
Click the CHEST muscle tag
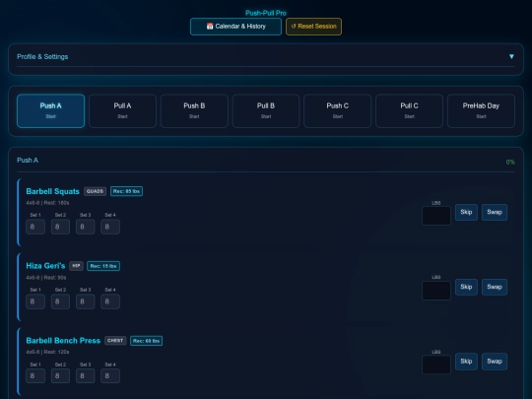[115, 341]
